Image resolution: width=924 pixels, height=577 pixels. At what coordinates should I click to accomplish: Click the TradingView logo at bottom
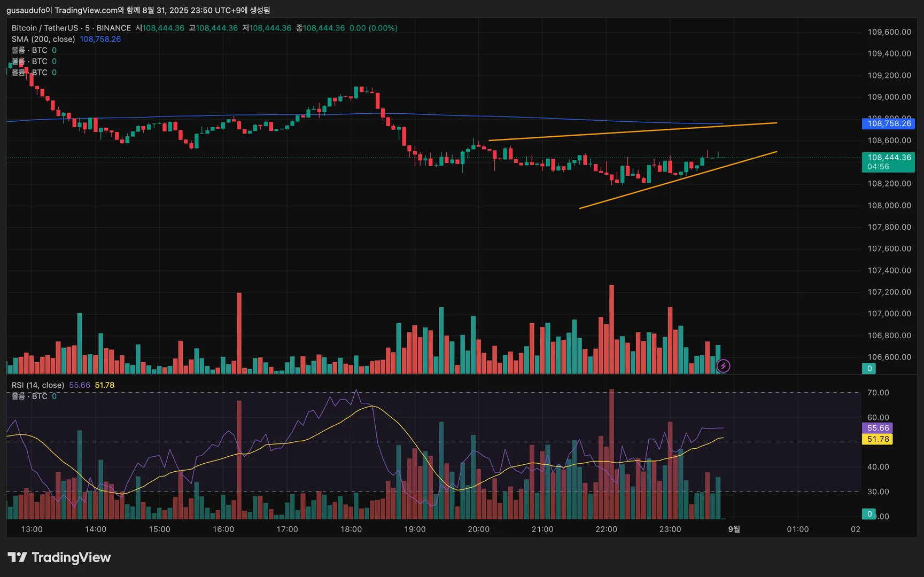(59, 557)
